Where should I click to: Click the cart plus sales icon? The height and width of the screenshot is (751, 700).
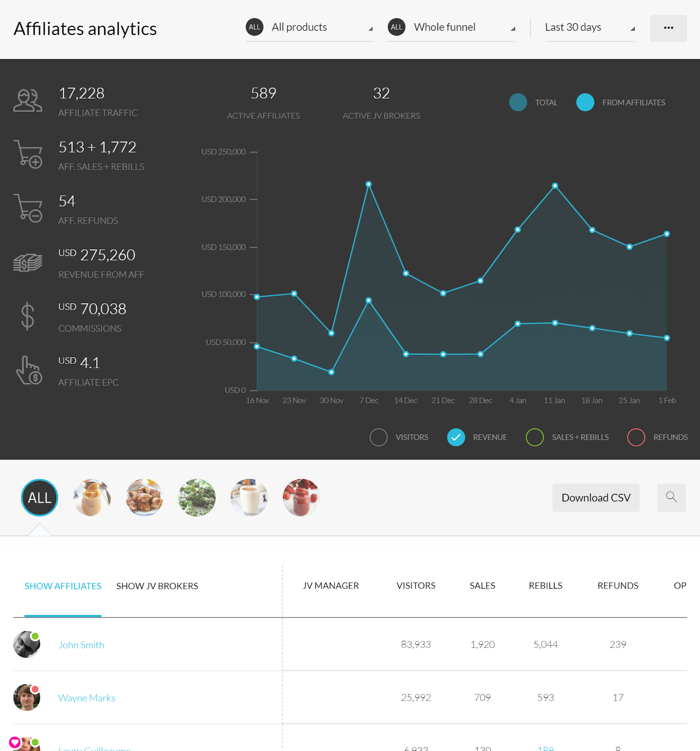point(28,154)
